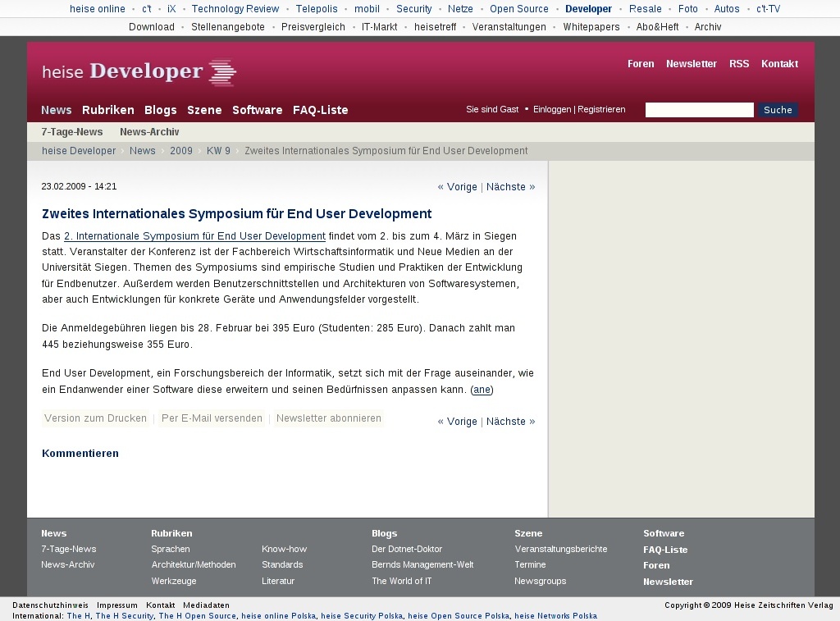Open Security in top bar

tap(413, 9)
